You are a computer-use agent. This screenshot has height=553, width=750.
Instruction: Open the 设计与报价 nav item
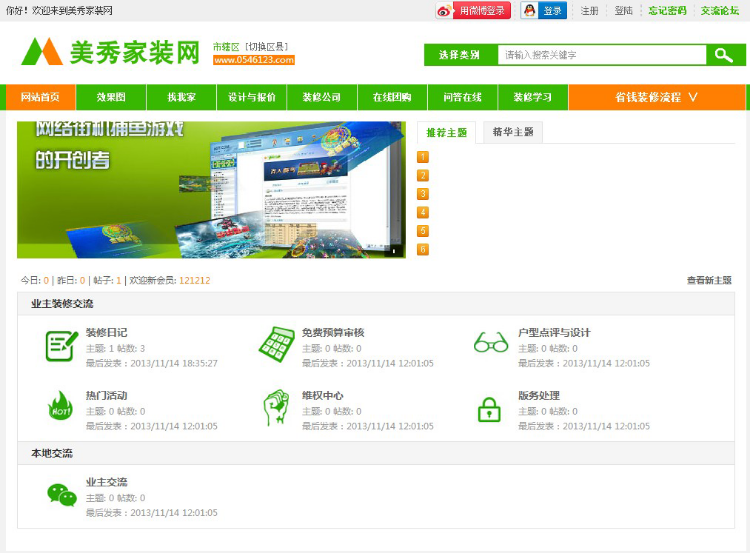[252, 97]
